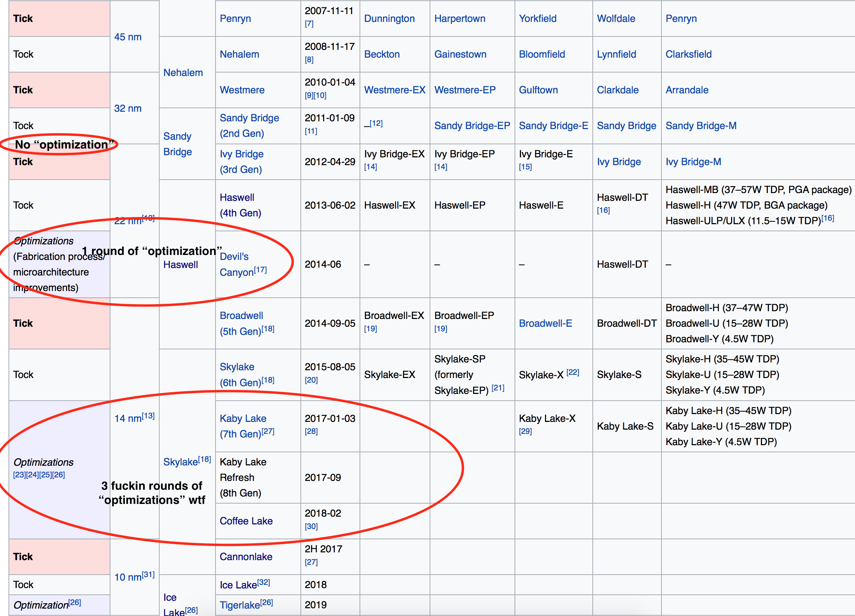Image resolution: width=855 pixels, height=616 pixels.
Task: Follow the Ivy Bridge-M link
Action: 693,162
